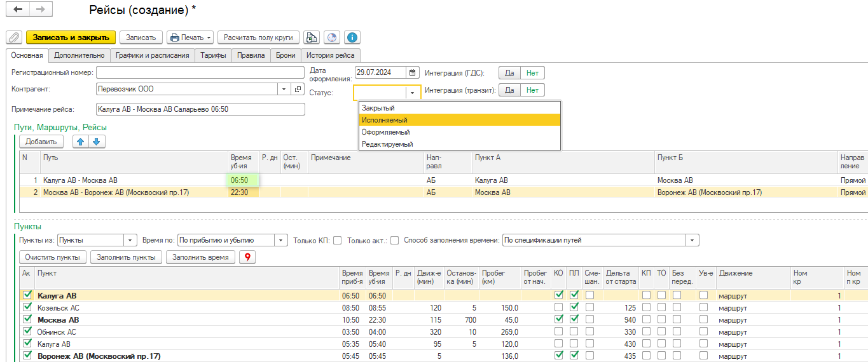Click the paperclip attachments icon
Image resolution: width=868 pixels, height=362 pixels.
point(14,37)
